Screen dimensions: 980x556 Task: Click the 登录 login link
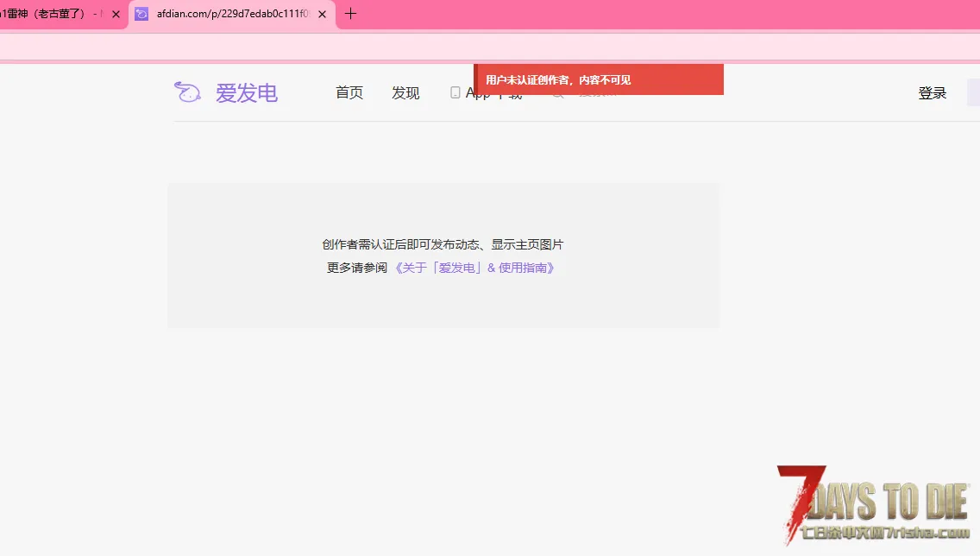(x=933, y=93)
